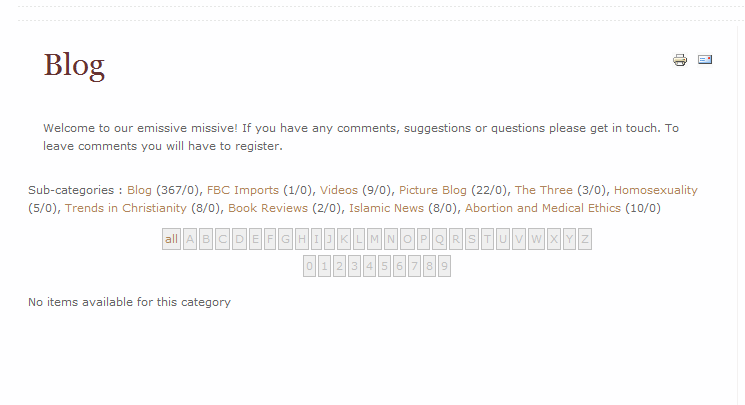Open the Blog sub-category link
The image size is (745, 405).
pos(140,190)
